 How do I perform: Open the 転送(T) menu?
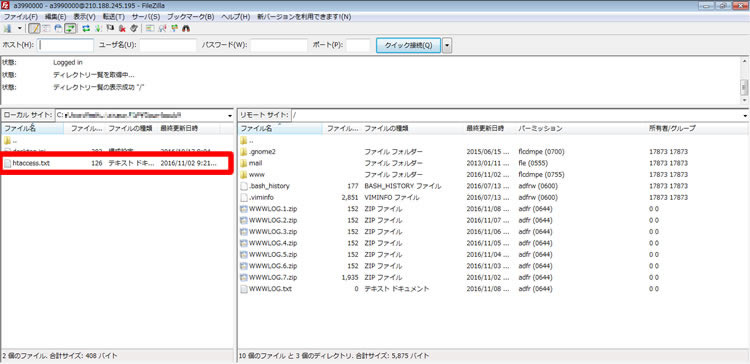click(114, 17)
